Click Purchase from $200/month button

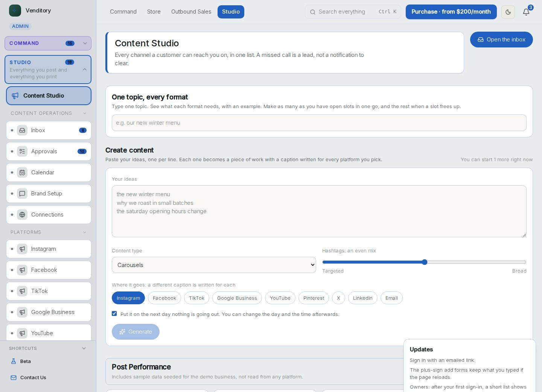click(x=451, y=12)
